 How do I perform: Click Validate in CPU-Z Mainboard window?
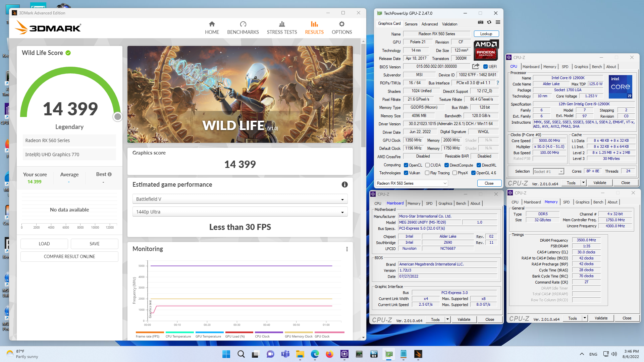point(464,319)
